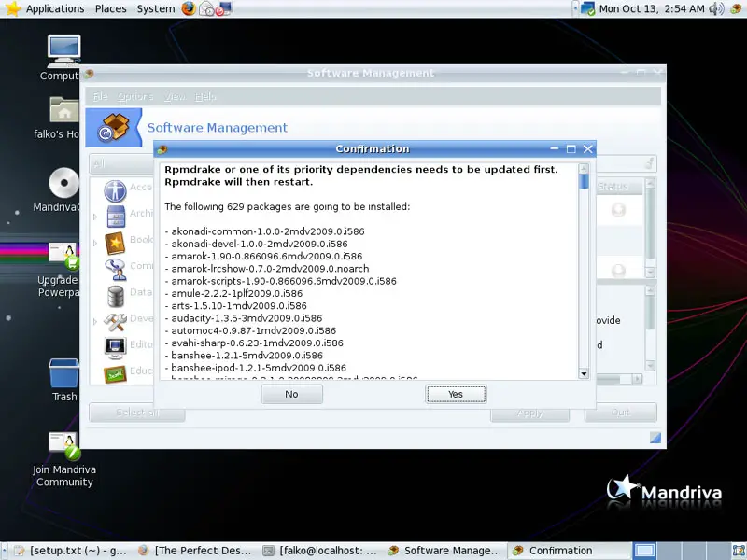Image resolution: width=747 pixels, height=560 pixels.
Task: Select the Databases category icon
Action: pyautogui.click(x=116, y=296)
